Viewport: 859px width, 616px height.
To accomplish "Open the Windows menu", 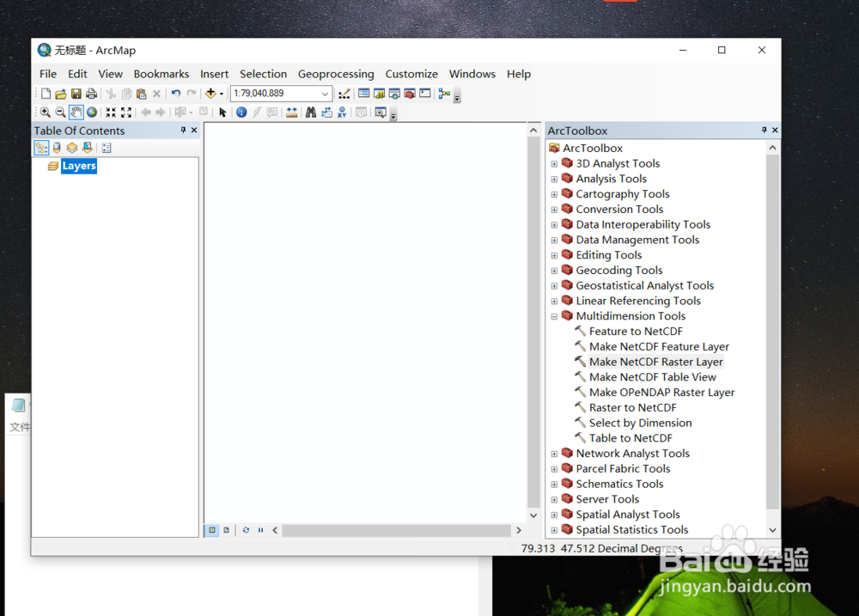I will pyautogui.click(x=472, y=74).
